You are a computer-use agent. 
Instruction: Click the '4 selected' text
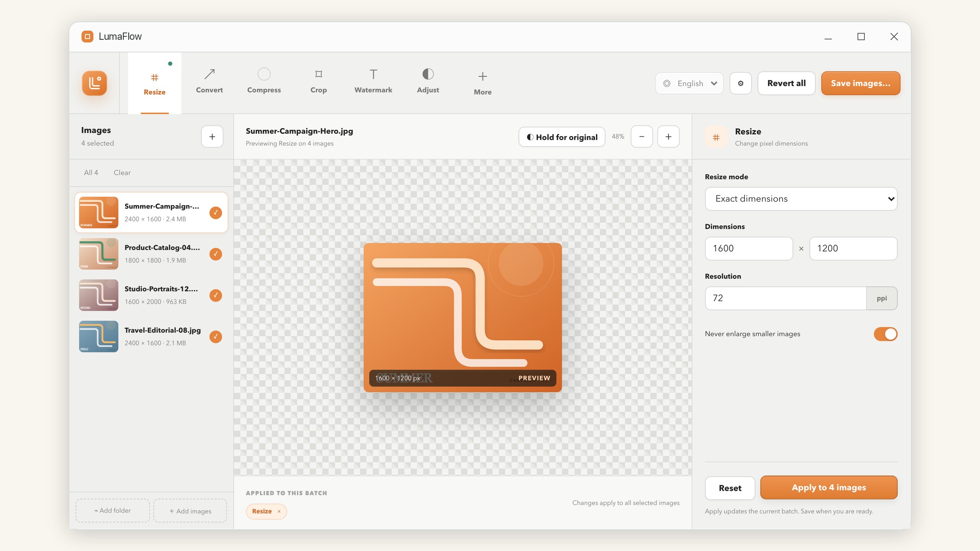(97, 143)
